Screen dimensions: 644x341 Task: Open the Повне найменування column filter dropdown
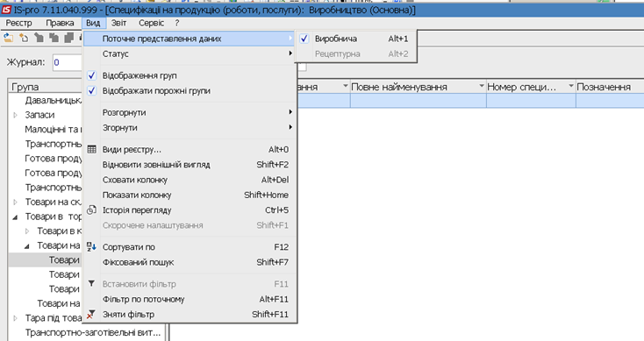pyautogui.click(x=482, y=86)
